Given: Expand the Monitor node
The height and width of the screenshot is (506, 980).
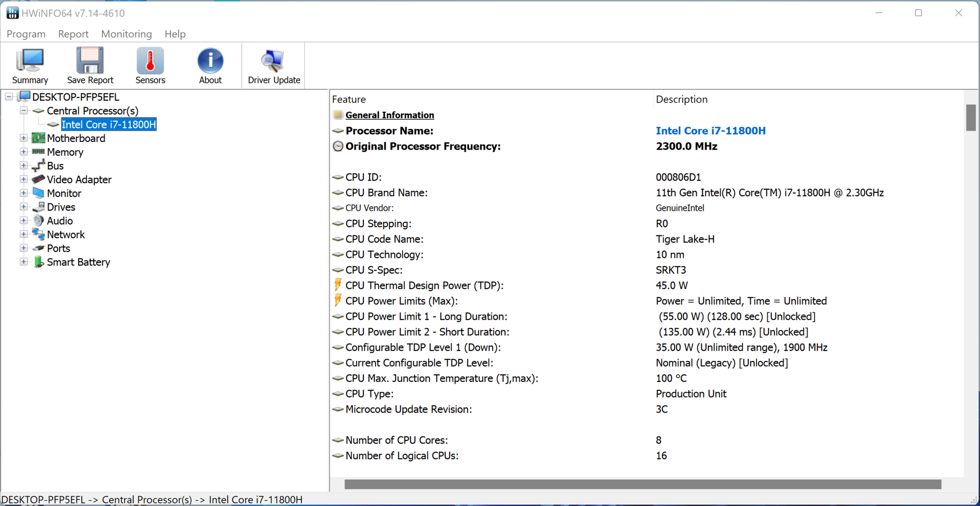Looking at the screenshot, I should tap(23, 193).
